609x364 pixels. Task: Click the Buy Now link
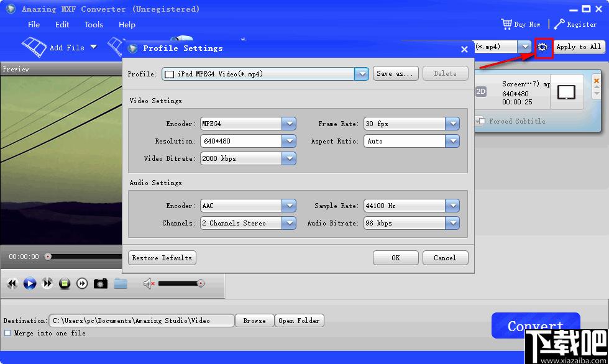tap(527, 24)
